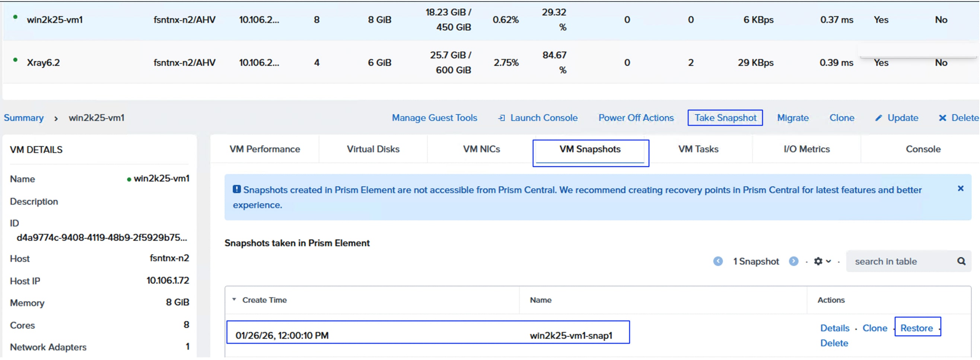Restore the win2k25-vm1-snap1 snapshot
The height and width of the screenshot is (360, 980).
tap(917, 328)
